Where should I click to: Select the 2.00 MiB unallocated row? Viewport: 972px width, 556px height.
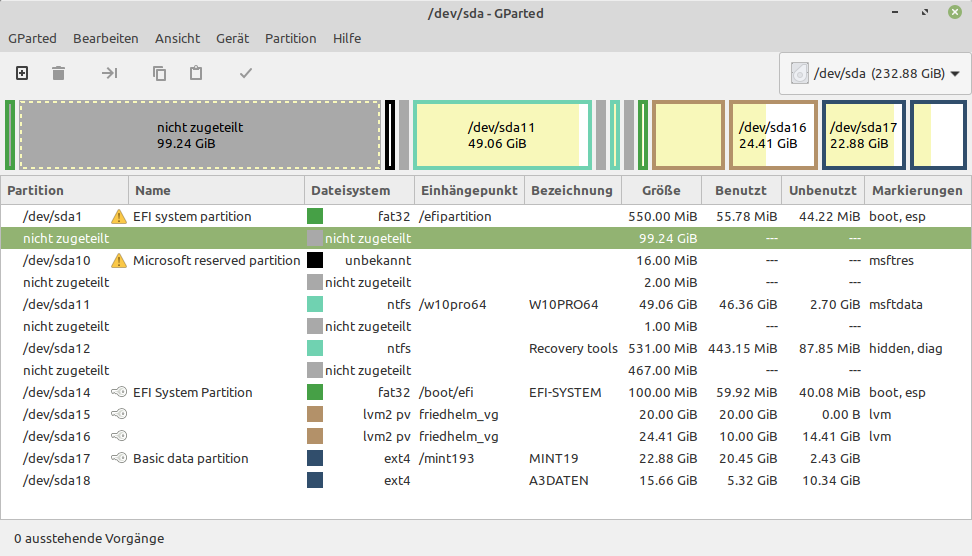tap(486, 282)
